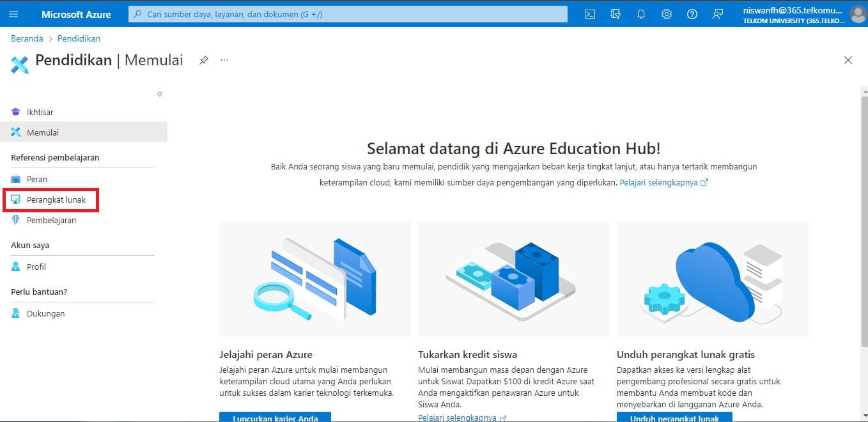Viewport: 868px width, 422px height.
Task: Open Cloud Shell from the top bar
Action: coord(590,14)
